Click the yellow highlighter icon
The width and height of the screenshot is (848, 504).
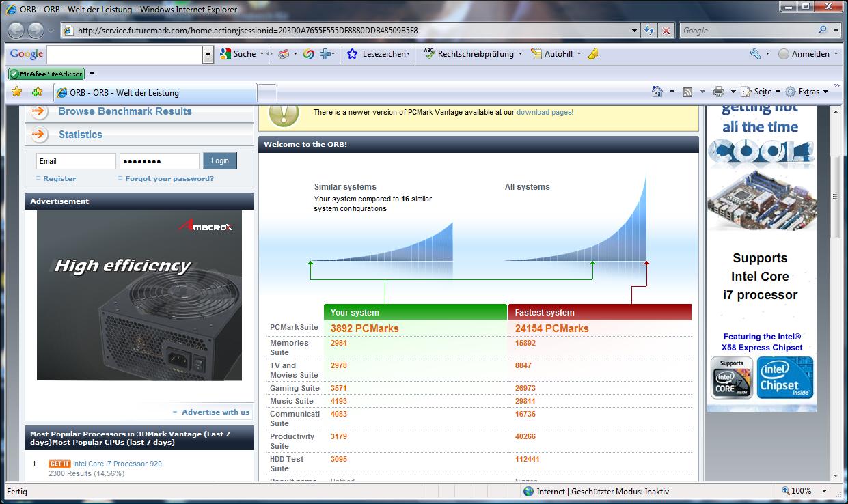pos(593,54)
